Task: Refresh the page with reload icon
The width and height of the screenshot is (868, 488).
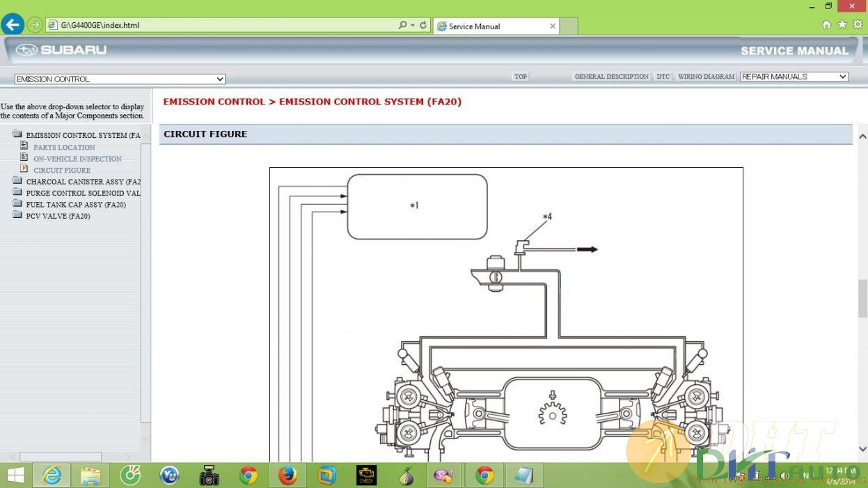Action: (423, 25)
